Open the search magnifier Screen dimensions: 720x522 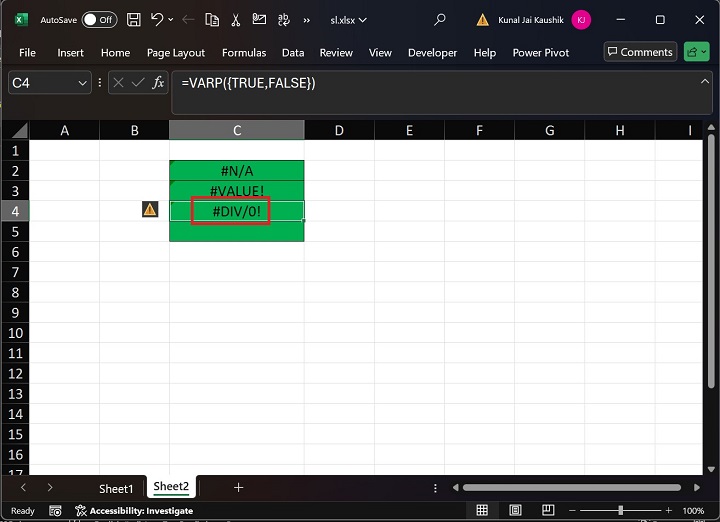[439, 20]
